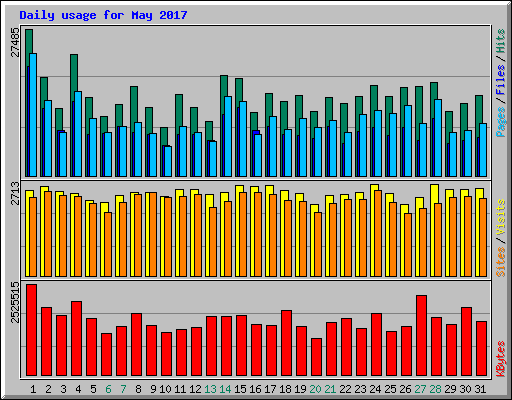Click the green Hits bar for day 15
Screen dimensions: 512x400
pyautogui.click(x=239, y=89)
